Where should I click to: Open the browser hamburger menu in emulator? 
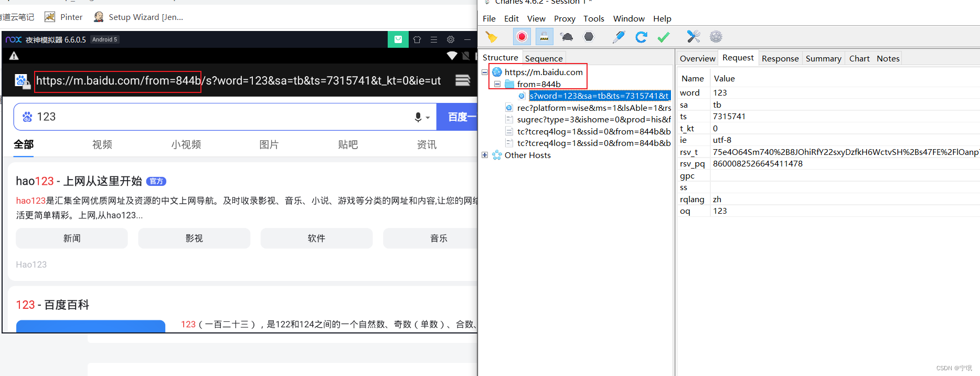(463, 80)
